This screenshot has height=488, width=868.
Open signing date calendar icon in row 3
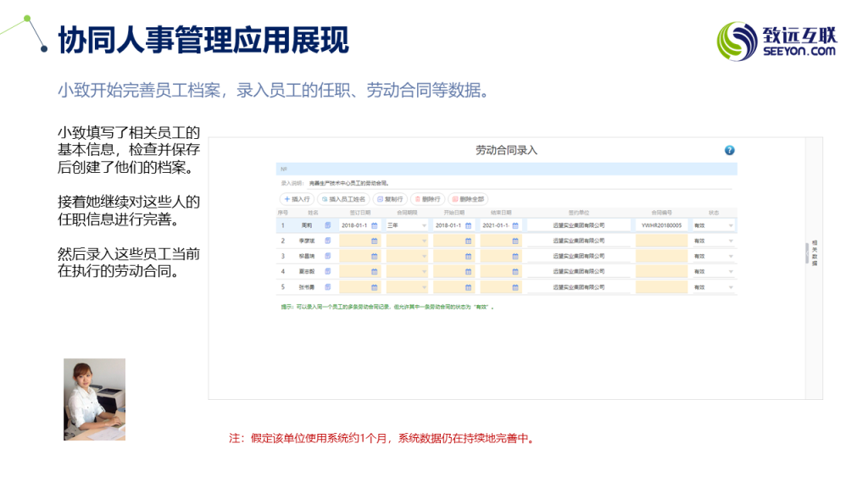click(x=374, y=256)
